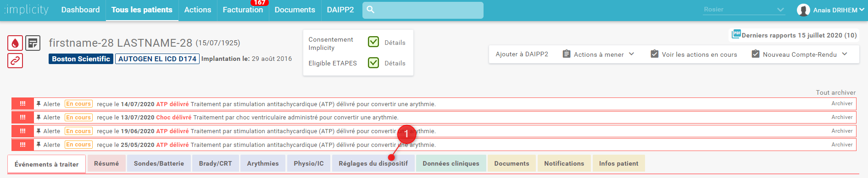Image resolution: width=868 pixels, height=178 pixels.
Task: Switch to the Arythmies tab
Action: [x=263, y=163]
